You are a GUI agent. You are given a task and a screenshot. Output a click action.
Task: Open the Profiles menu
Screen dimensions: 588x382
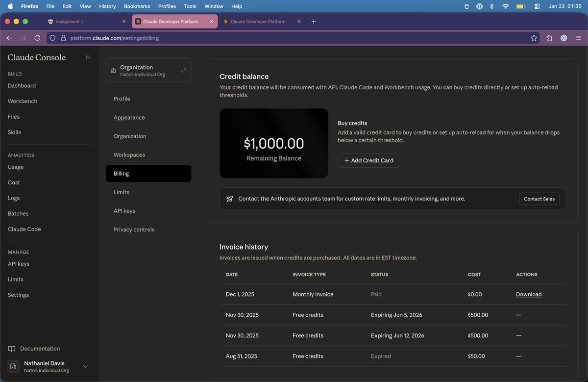pos(167,6)
